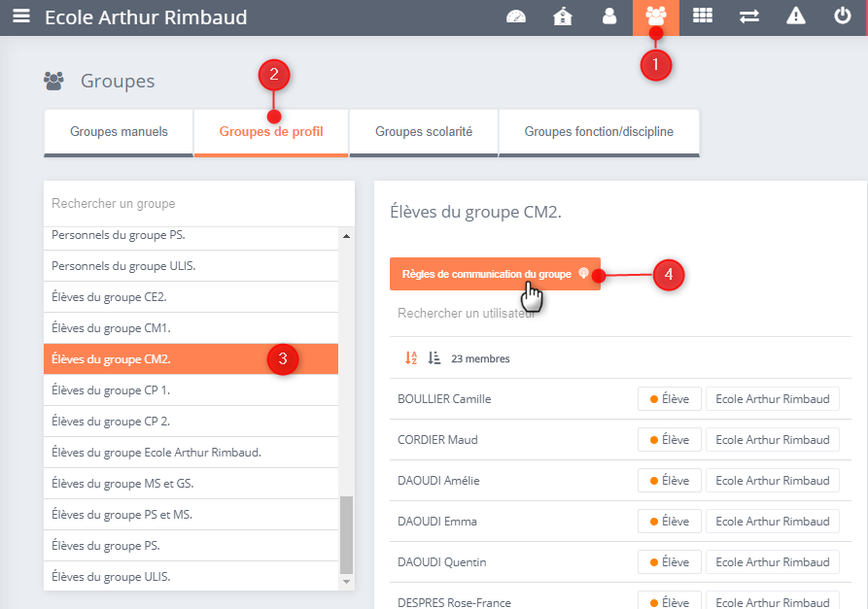Open the dashboard gauge icon
The height and width of the screenshot is (609, 868).
(x=516, y=17)
